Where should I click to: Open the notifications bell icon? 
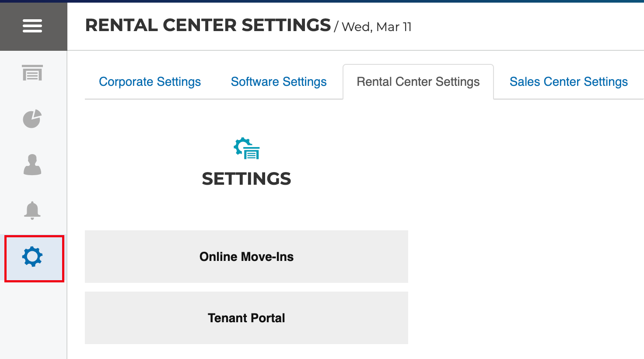click(x=32, y=211)
